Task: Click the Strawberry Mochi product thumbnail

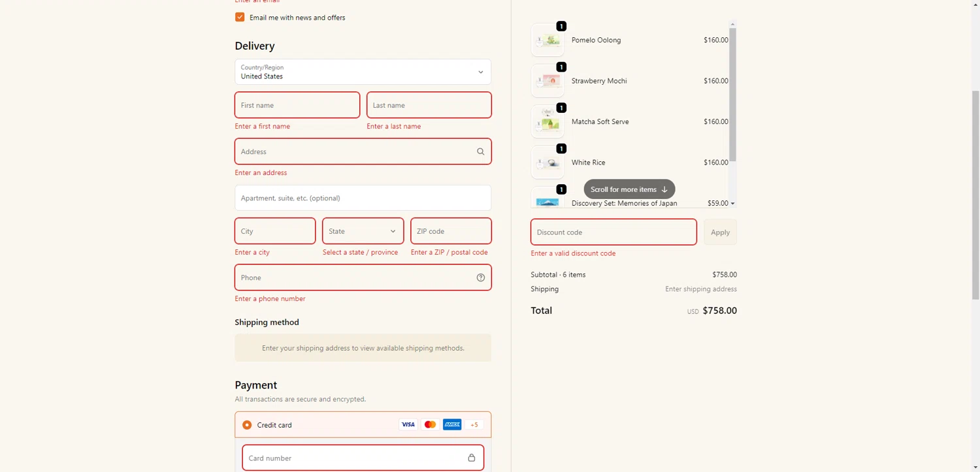Action: pos(547,81)
